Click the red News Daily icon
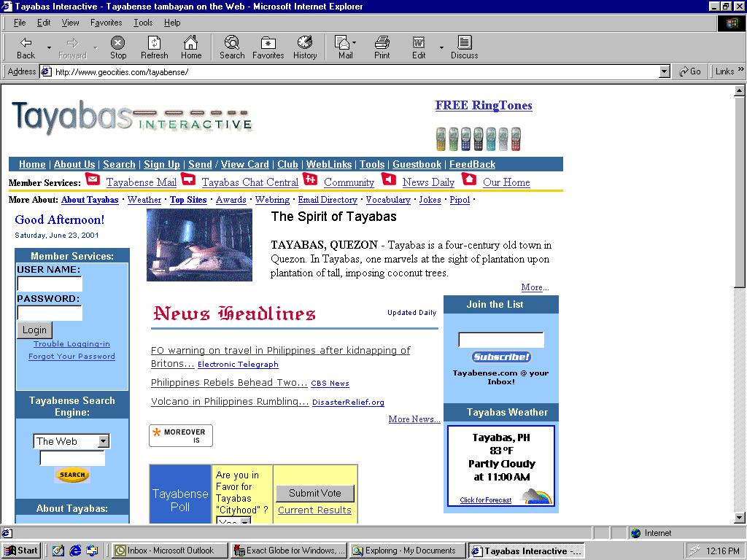 pyautogui.click(x=389, y=179)
